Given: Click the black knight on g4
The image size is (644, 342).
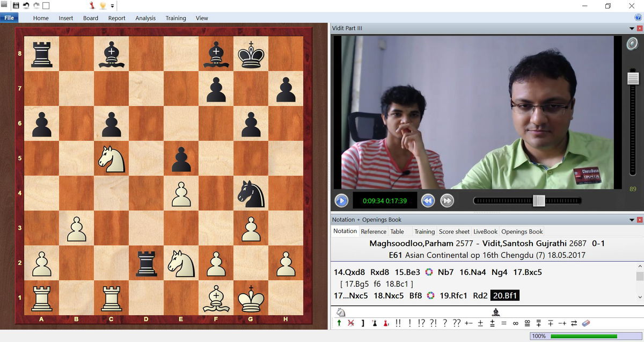Looking at the screenshot, I should coord(251,193).
